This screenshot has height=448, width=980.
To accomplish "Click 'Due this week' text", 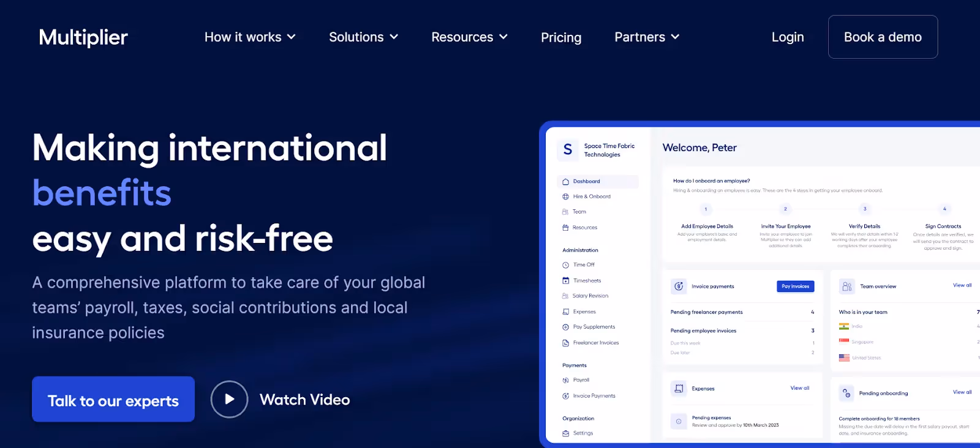I will pos(685,343).
